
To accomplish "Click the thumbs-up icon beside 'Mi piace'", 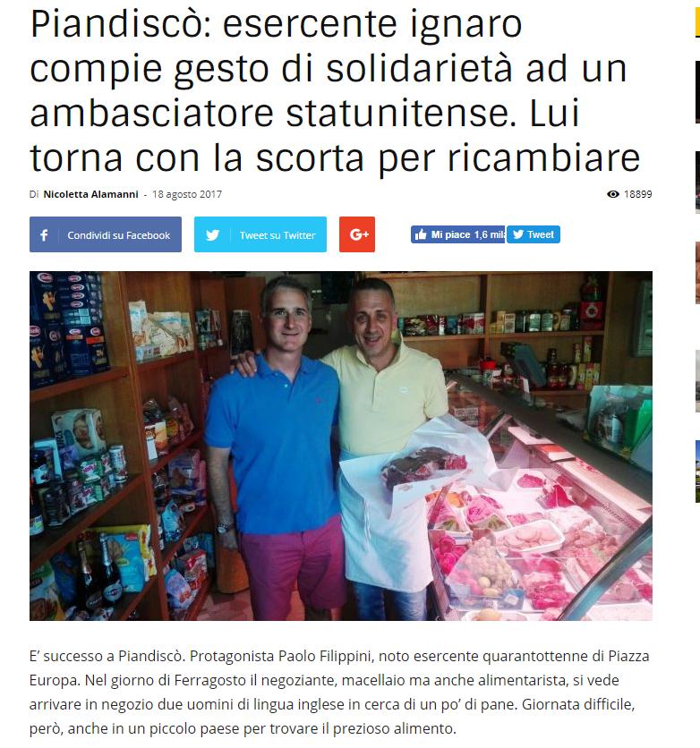I will coord(421,234).
